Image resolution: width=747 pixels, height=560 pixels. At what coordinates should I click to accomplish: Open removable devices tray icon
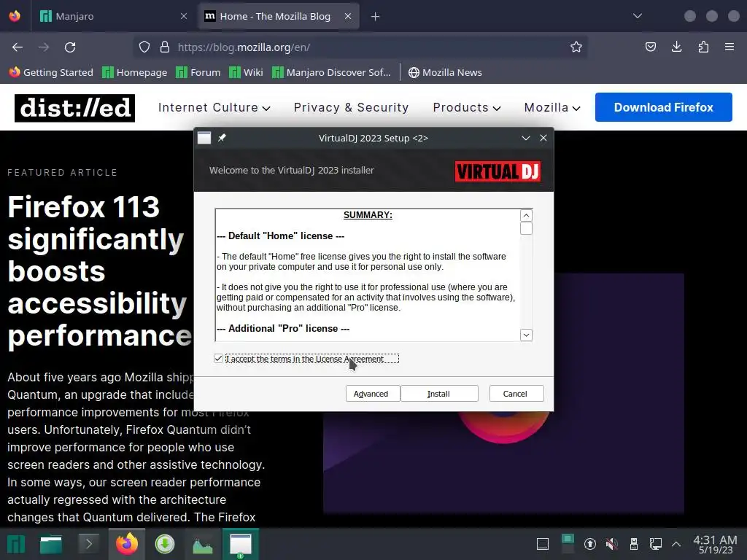(x=634, y=544)
